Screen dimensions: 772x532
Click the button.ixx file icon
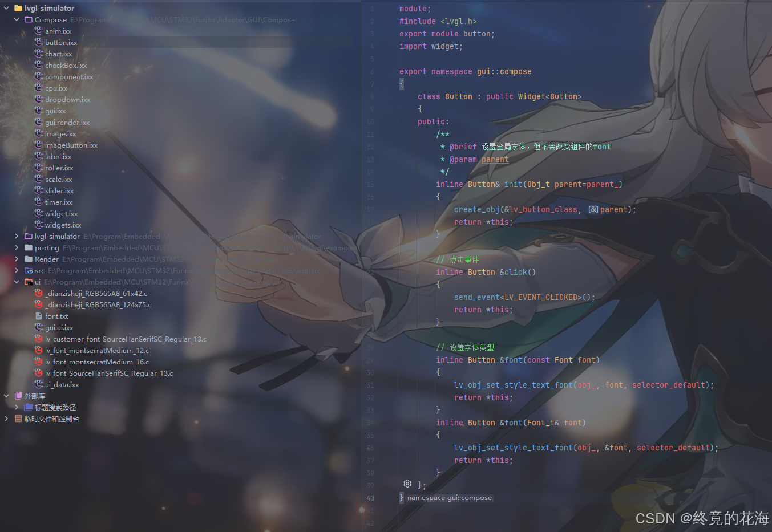(x=39, y=42)
